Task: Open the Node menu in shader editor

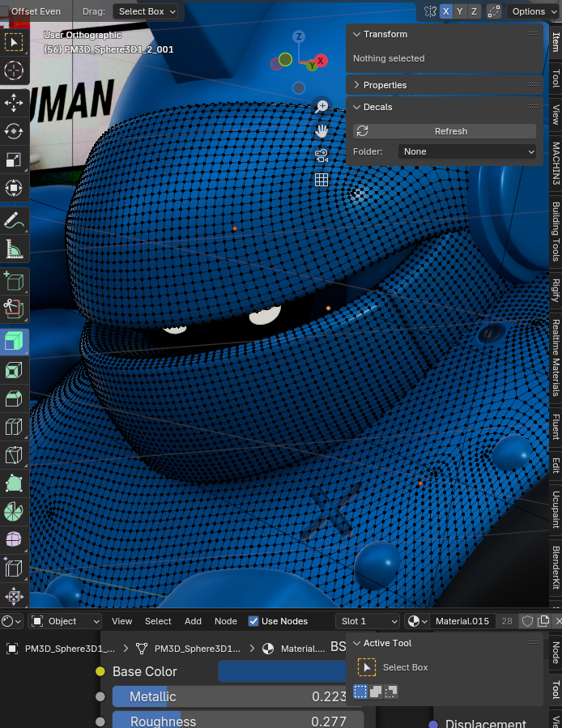Action: point(225,621)
